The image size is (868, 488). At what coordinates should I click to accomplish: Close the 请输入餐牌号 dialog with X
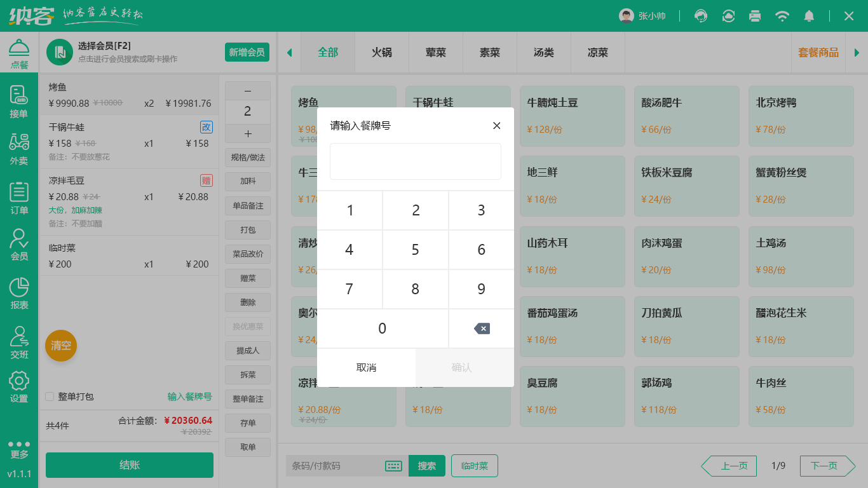coord(497,126)
